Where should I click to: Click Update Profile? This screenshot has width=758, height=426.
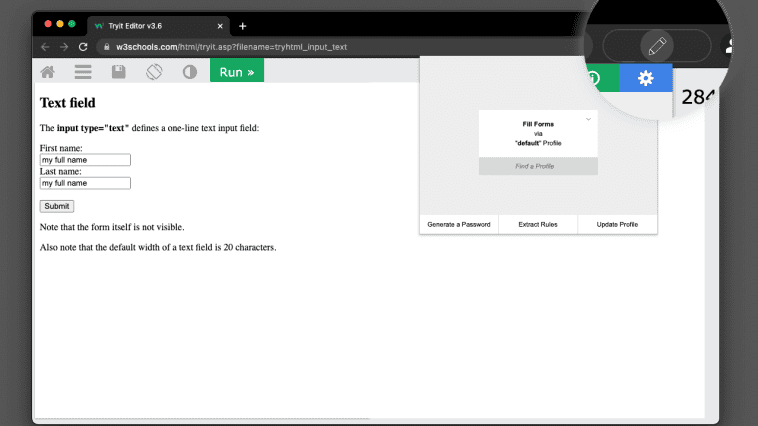point(617,224)
